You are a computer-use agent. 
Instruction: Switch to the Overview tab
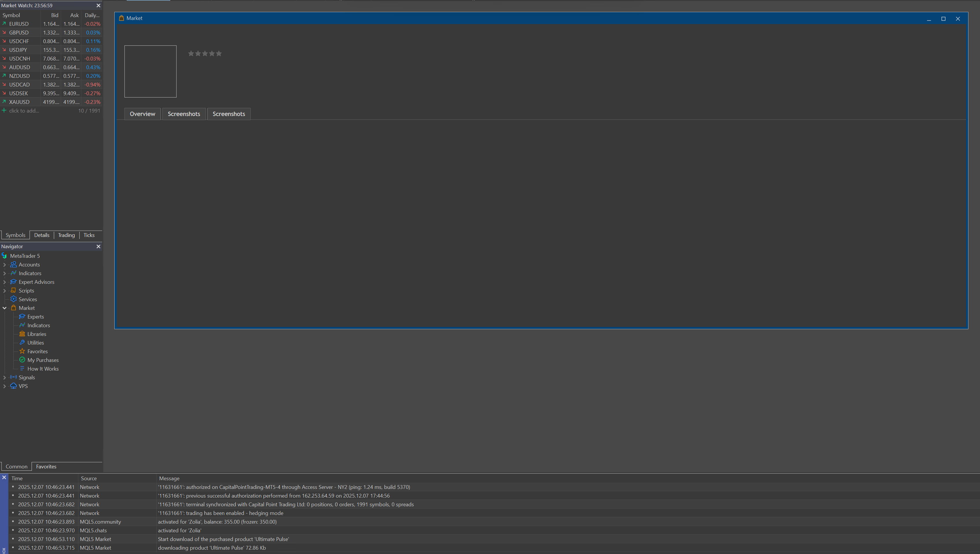[142, 114]
